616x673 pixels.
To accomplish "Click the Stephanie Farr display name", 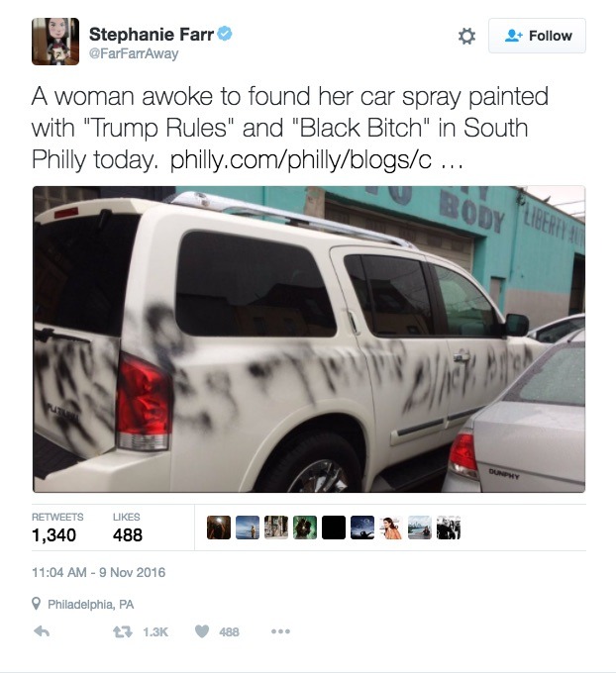I will [x=152, y=35].
